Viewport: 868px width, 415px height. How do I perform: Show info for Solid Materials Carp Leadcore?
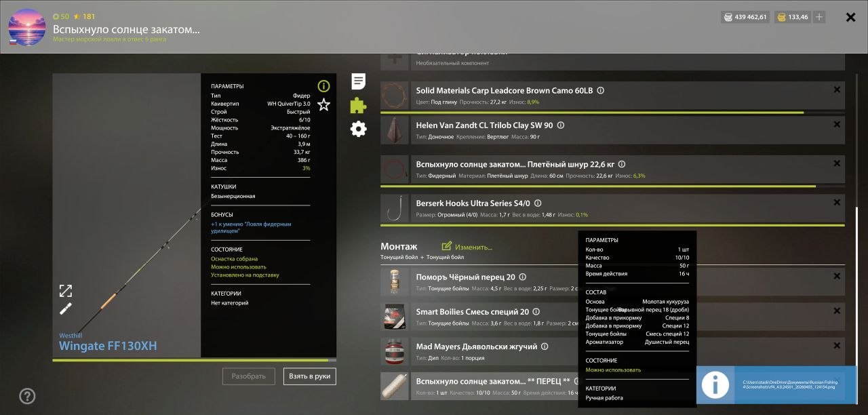click(600, 91)
